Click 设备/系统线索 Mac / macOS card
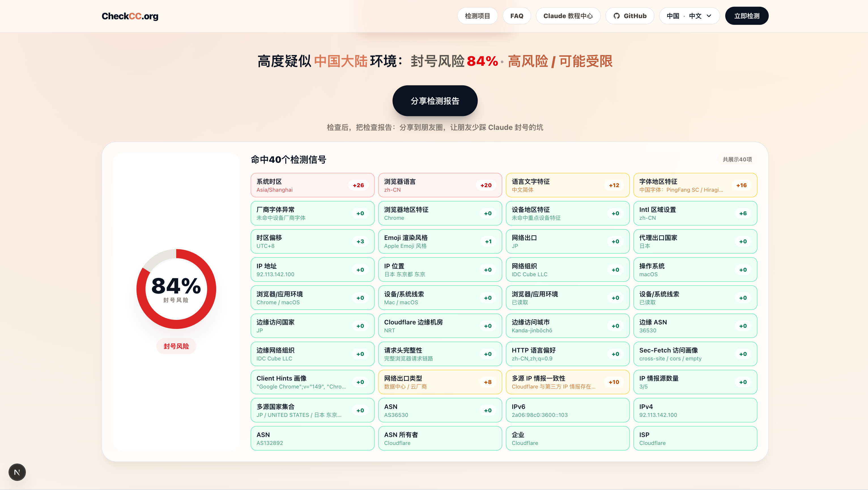The width and height of the screenshot is (868, 490). pyautogui.click(x=440, y=298)
